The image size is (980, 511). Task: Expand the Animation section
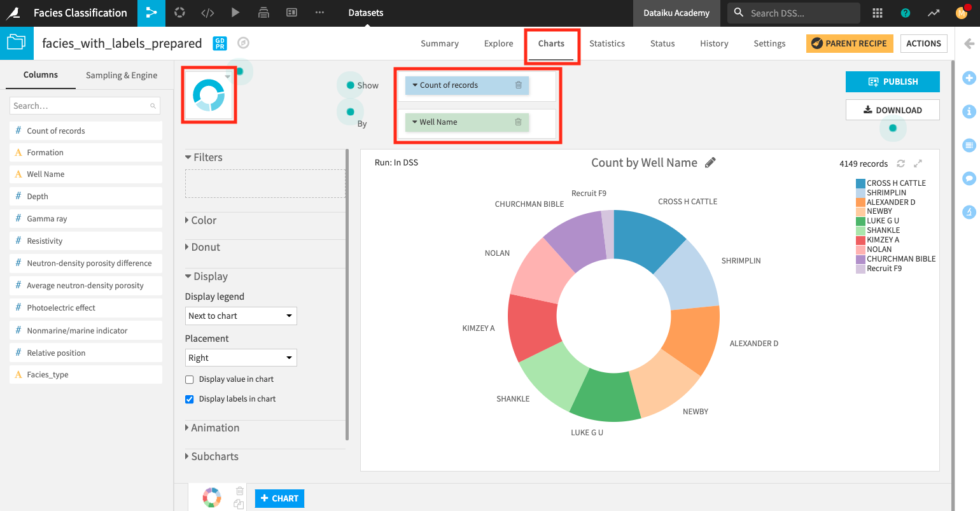coord(214,428)
